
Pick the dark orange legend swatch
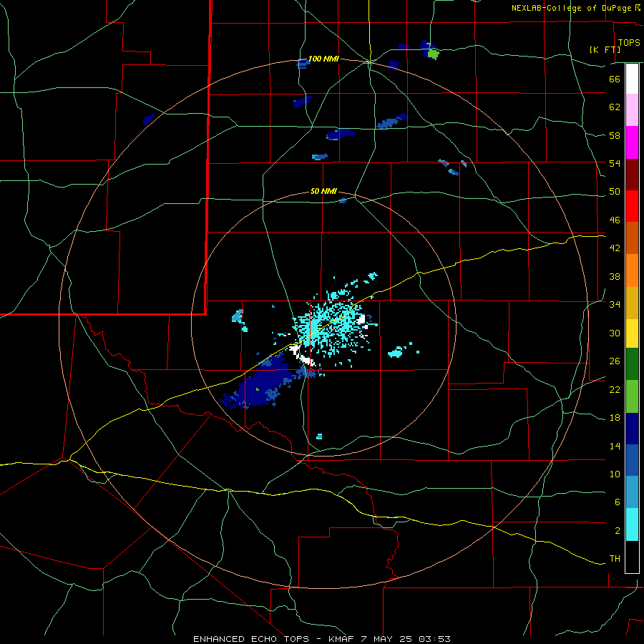coord(632,238)
